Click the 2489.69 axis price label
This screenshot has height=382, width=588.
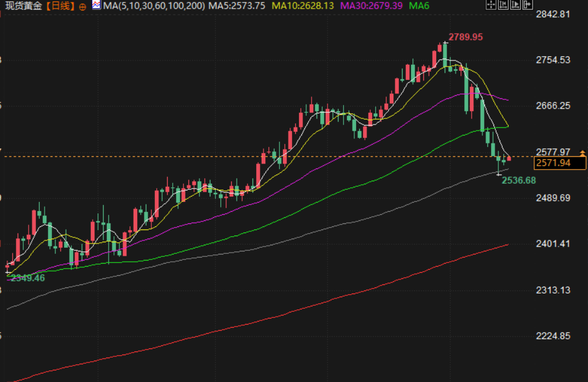click(x=553, y=198)
